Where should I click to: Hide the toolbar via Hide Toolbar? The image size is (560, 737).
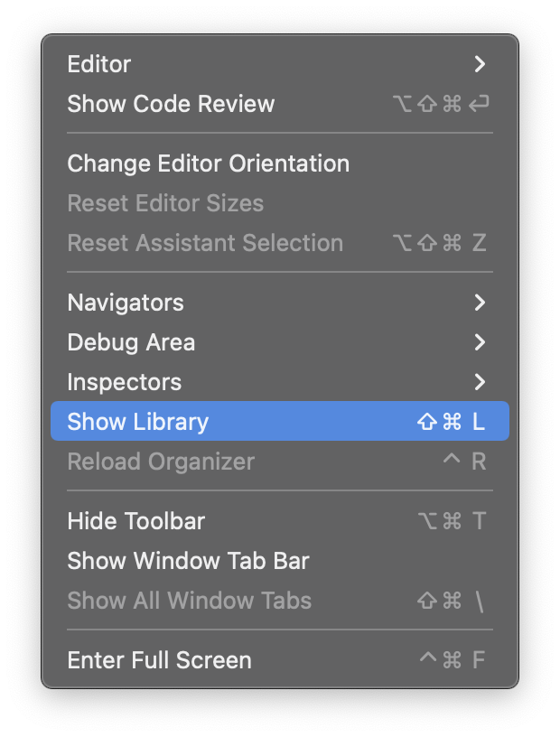136,521
